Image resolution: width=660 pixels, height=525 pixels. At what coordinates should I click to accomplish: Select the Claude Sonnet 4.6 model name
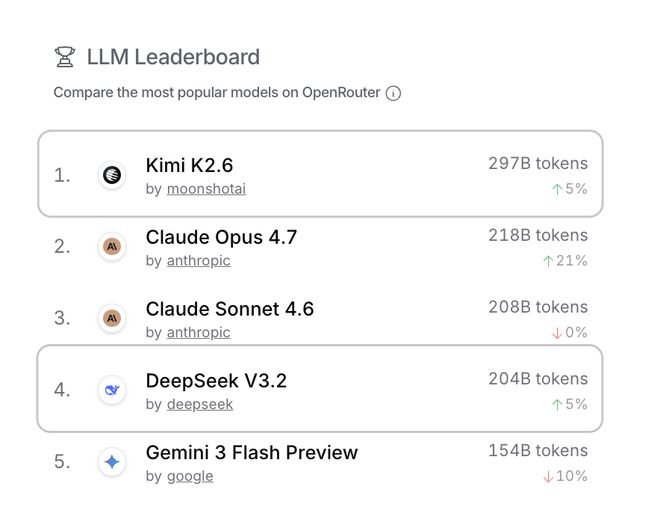229,309
